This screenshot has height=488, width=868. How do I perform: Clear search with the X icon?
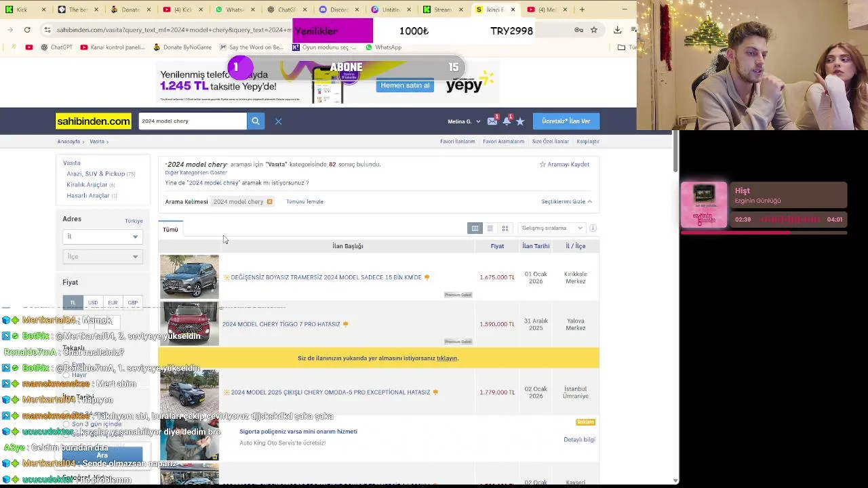click(278, 121)
